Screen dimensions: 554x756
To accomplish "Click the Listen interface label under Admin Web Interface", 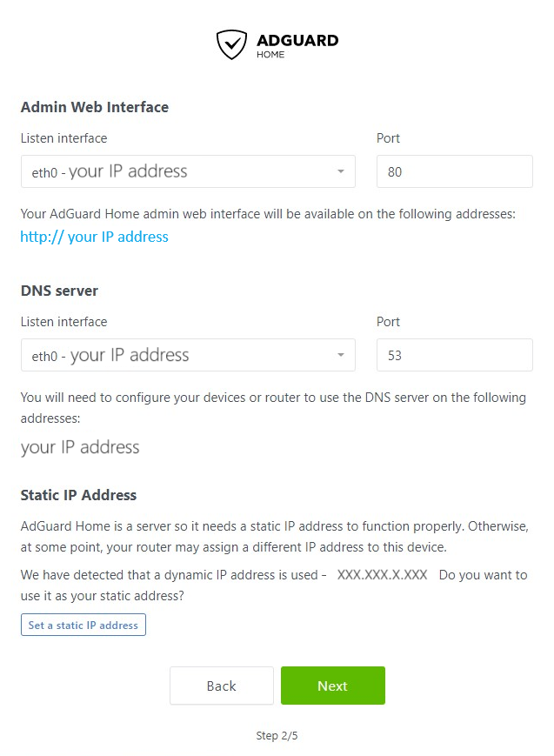I will 63,138.
